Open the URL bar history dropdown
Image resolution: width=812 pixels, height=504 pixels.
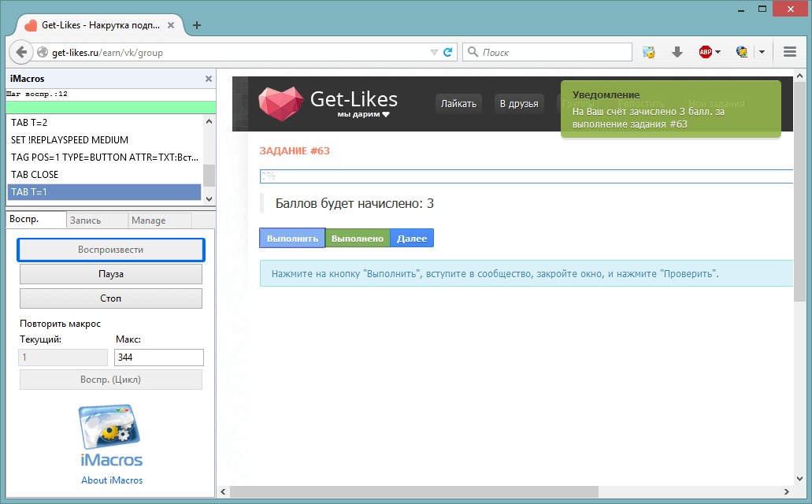click(x=434, y=52)
